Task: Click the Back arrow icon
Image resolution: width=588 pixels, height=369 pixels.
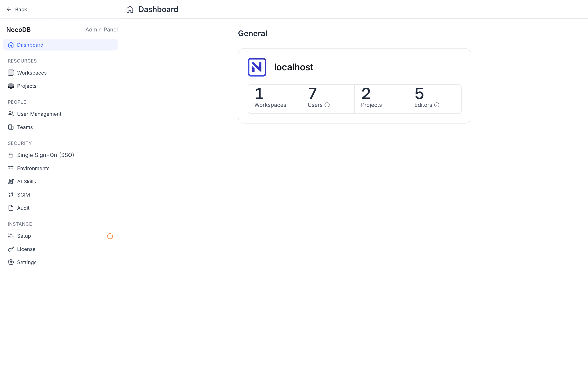Action: click(x=9, y=9)
